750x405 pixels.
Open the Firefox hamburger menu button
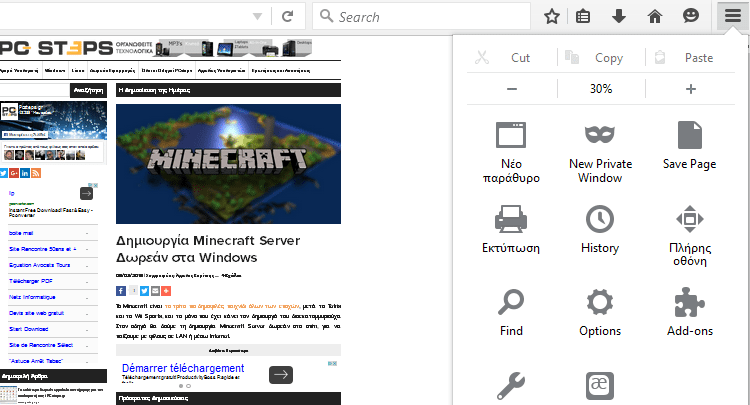point(732,16)
